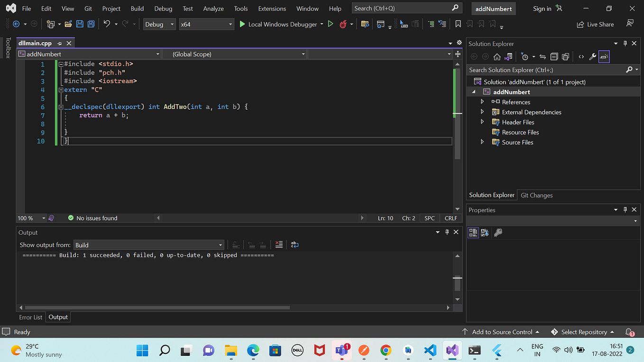Uncomment the selected lines icon
The width and height of the screenshot is (644, 362).
click(442, 24)
